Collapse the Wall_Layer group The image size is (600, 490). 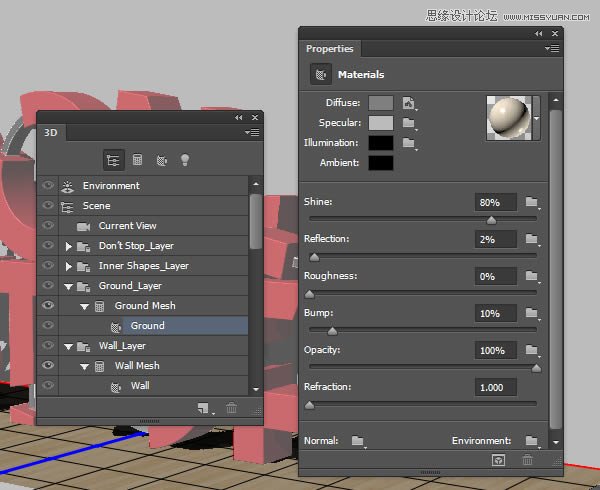68,347
